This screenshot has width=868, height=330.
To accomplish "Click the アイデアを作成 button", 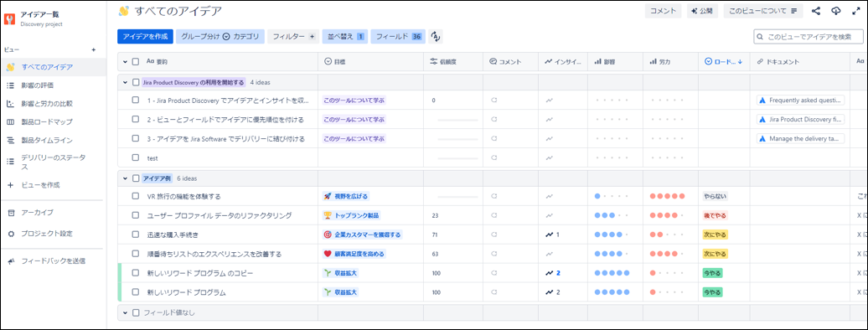I will point(145,37).
